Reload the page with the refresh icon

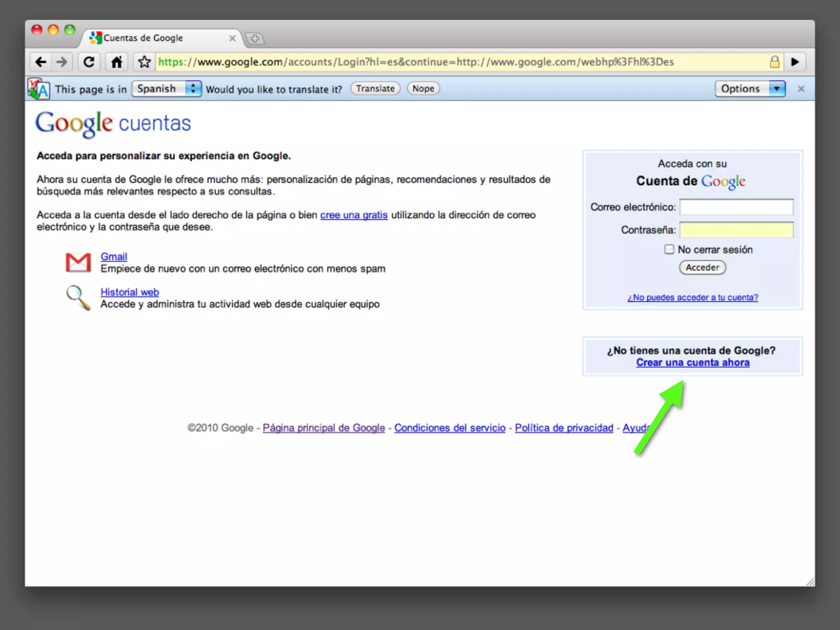click(89, 62)
